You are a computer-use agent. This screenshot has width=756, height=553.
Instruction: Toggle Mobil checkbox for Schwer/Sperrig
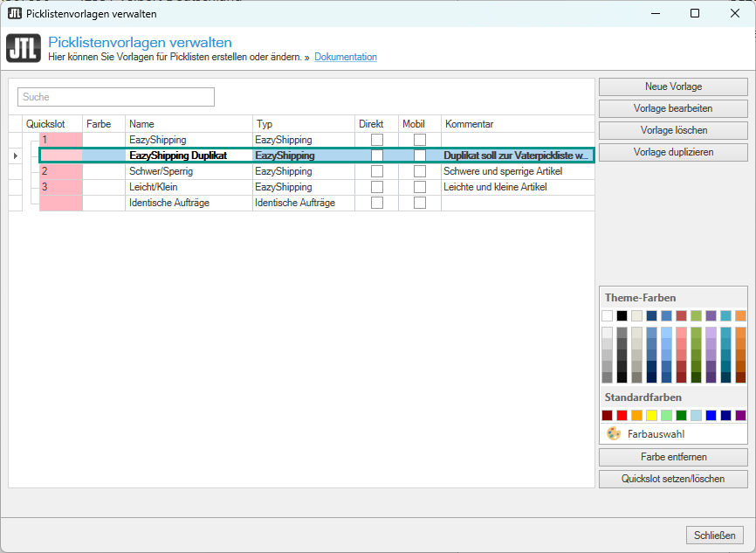(420, 171)
